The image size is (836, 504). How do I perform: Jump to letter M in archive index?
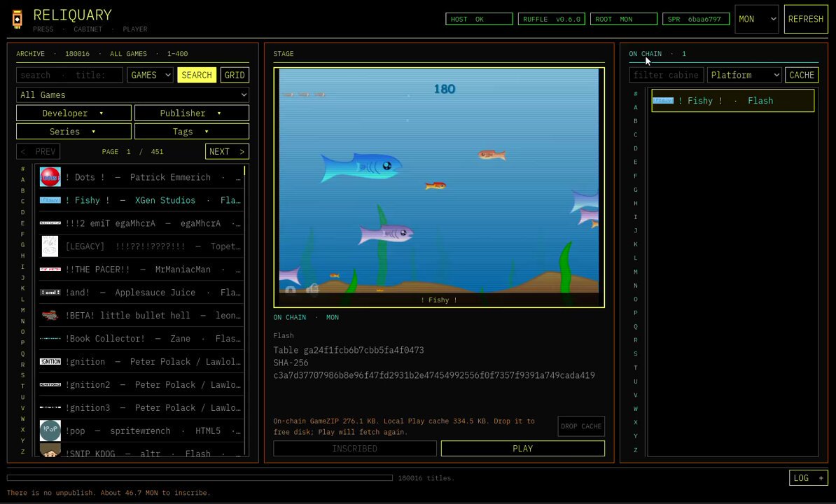[23, 310]
